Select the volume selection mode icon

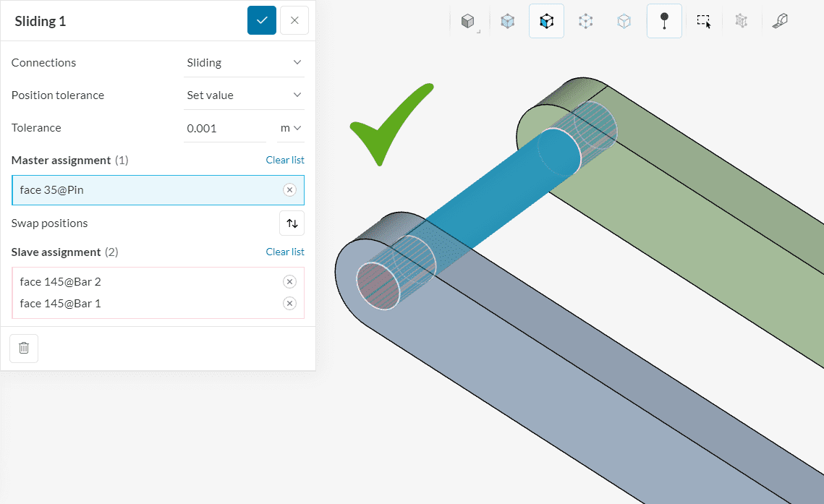[x=508, y=22]
